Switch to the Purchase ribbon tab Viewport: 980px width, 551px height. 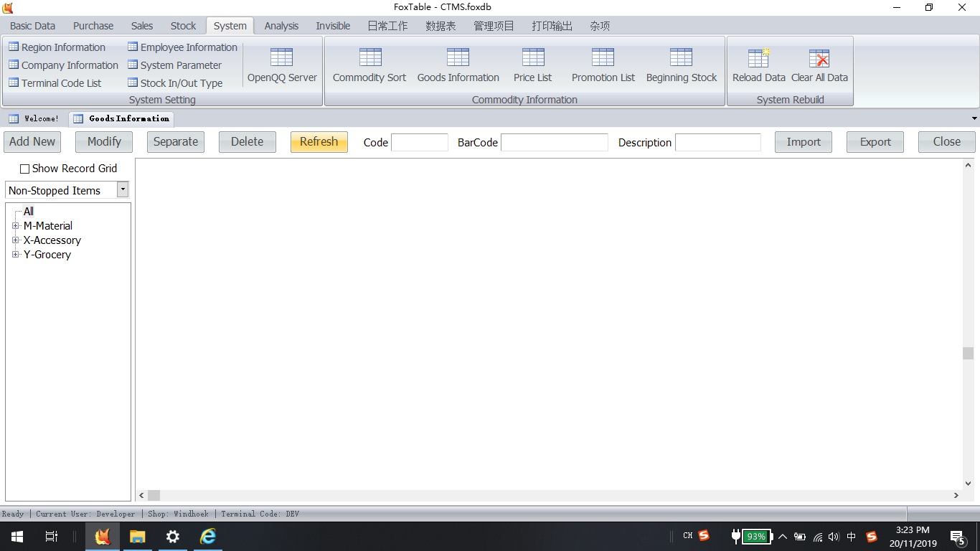coord(93,26)
